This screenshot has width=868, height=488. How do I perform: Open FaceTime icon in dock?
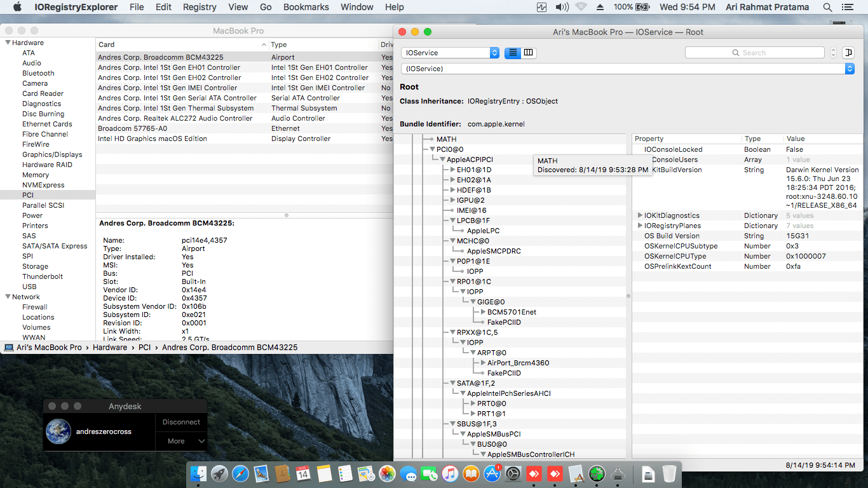tap(429, 473)
